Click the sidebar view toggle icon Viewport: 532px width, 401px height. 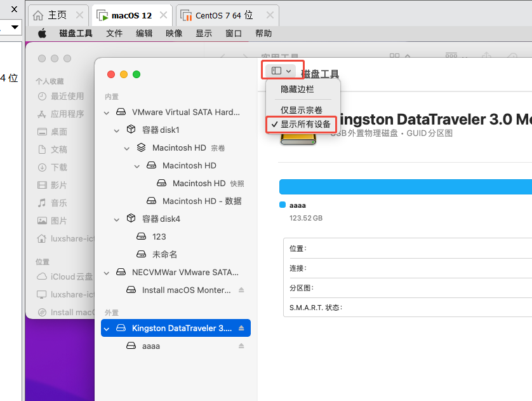277,71
